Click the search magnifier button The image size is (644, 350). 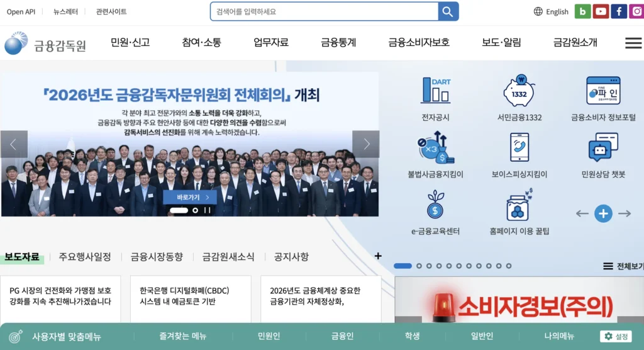(x=448, y=11)
